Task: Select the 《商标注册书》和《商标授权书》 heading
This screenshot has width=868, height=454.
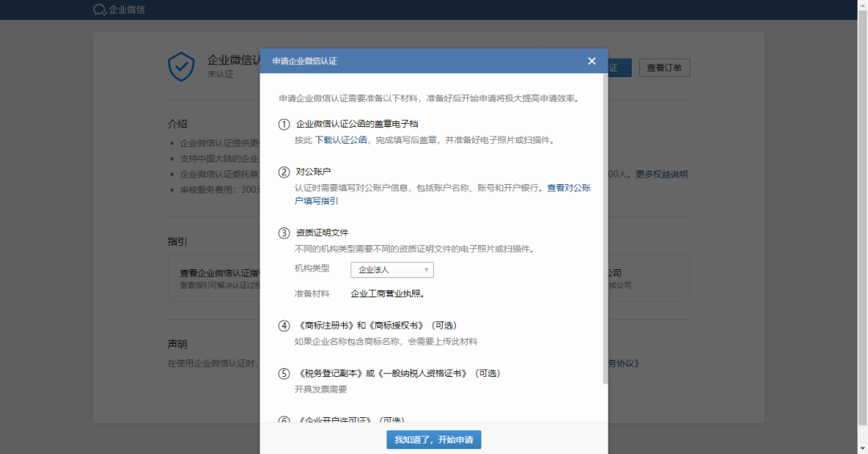Action: tap(377, 325)
